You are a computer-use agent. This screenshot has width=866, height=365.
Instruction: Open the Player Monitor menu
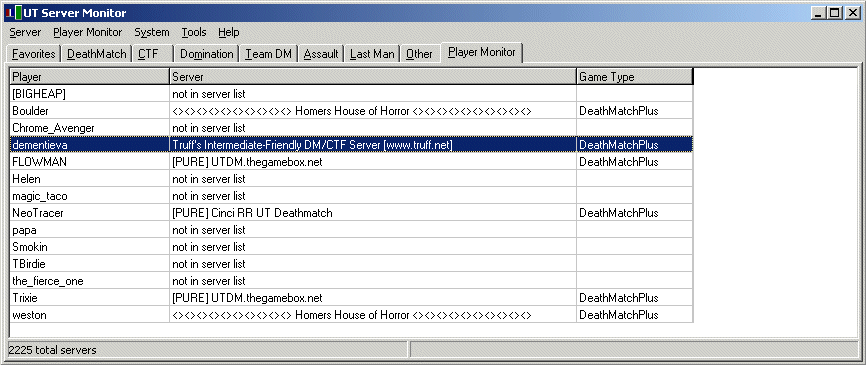[88, 33]
